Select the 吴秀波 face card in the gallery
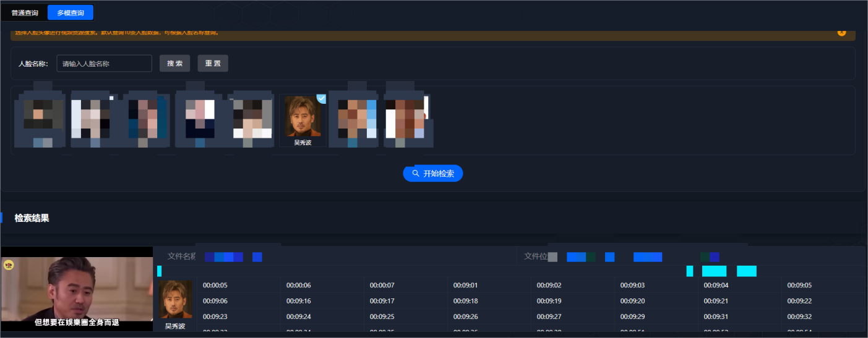868x338 pixels. [x=303, y=120]
